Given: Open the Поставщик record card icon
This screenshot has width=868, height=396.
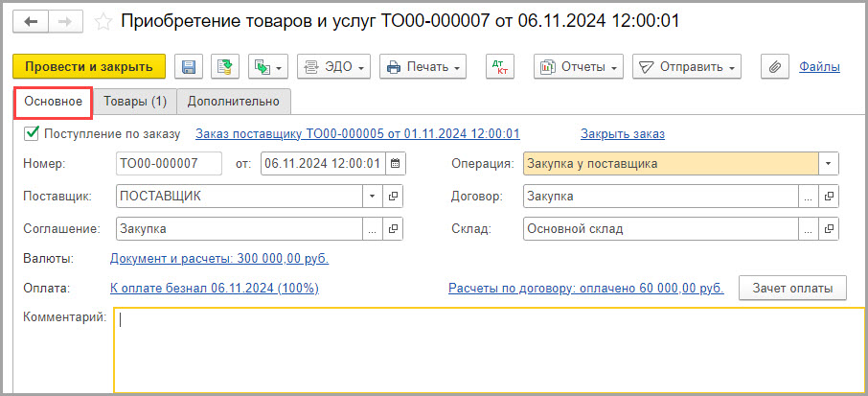Looking at the screenshot, I should pos(393,196).
